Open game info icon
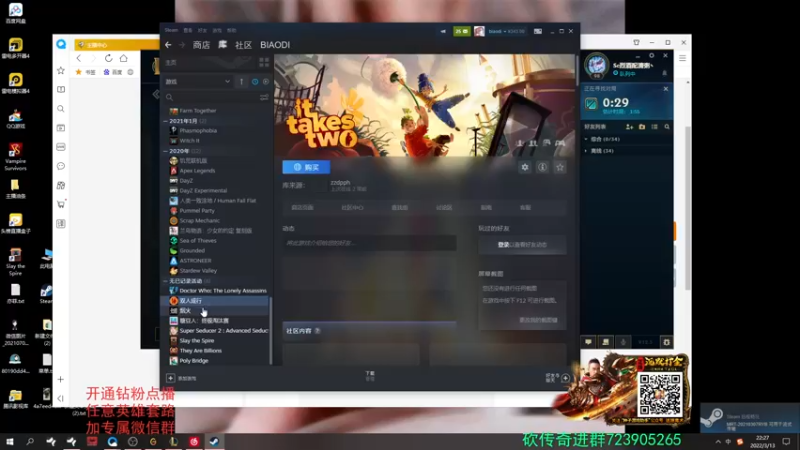Screen dimensions: 800x450 [542, 167]
